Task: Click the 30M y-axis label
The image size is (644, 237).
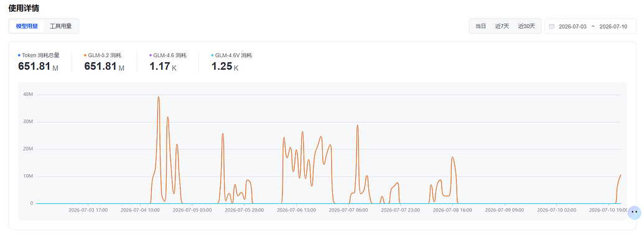Action: tap(28, 122)
